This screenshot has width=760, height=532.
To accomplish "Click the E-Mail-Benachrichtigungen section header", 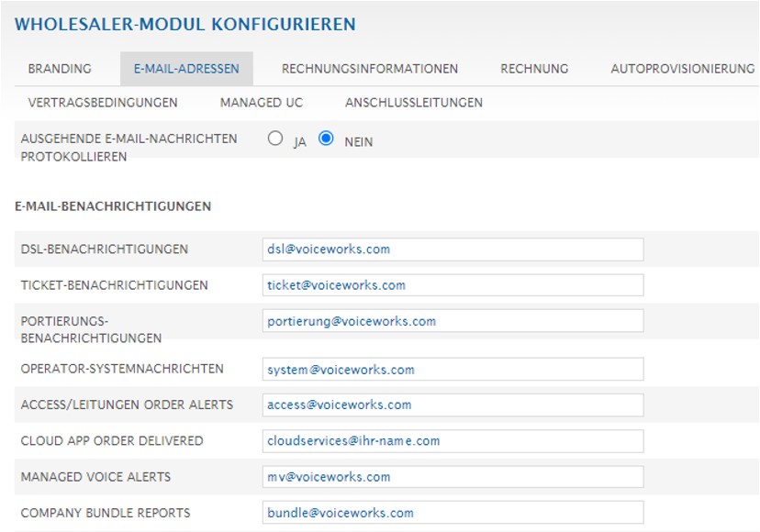I will pyautogui.click(x=113, y=206).
